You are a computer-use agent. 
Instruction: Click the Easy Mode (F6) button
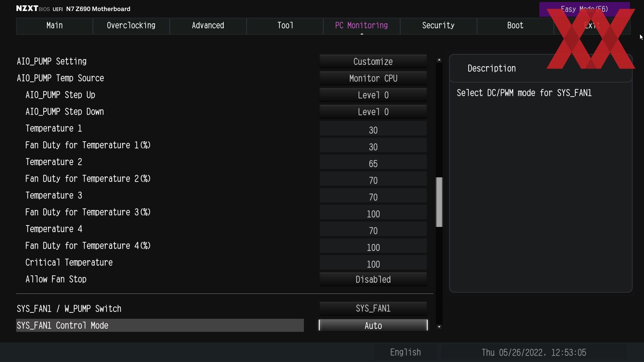584,9
